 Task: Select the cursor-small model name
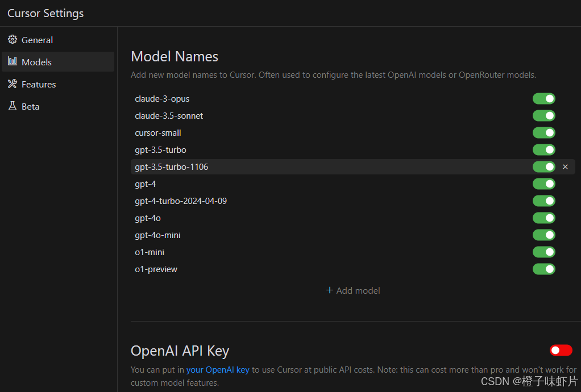point(158,133)
